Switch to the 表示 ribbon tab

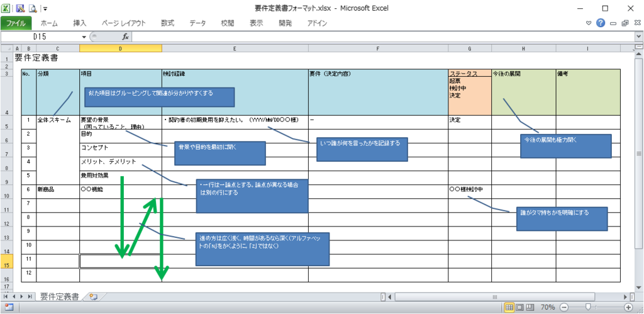pyautogui.click(x=257, y=23)
